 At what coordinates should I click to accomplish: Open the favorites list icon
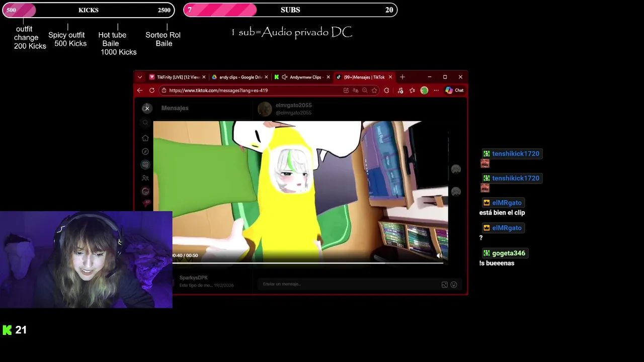(412, 90)
